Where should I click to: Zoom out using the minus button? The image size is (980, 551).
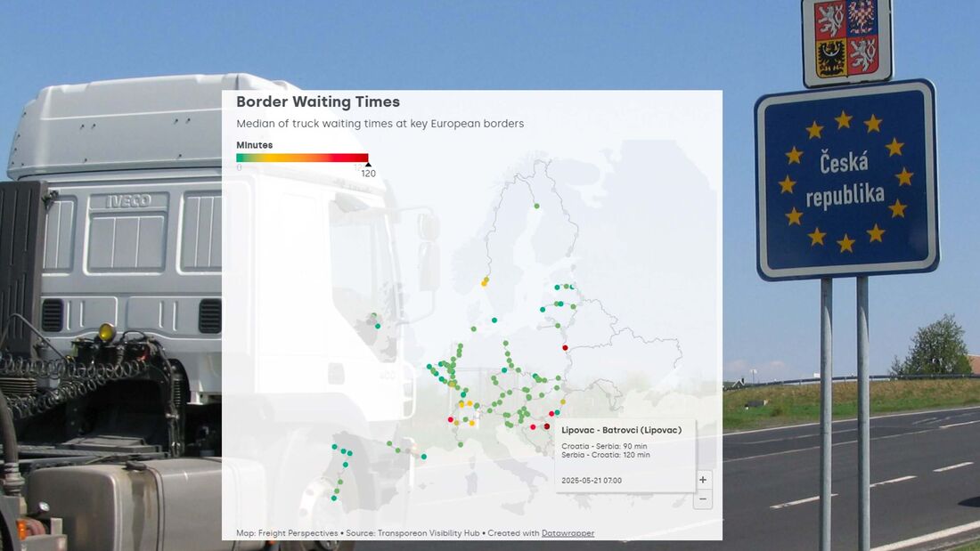click(x=703, y=499)
